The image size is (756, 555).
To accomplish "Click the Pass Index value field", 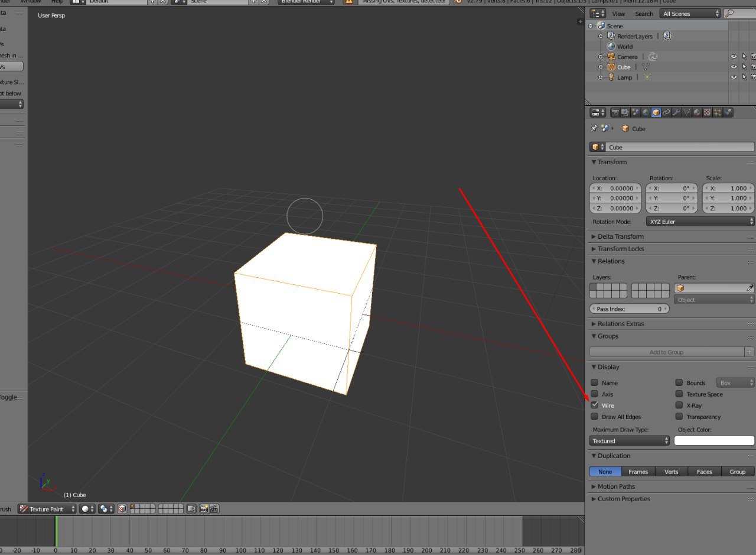I will click(628, 309).
